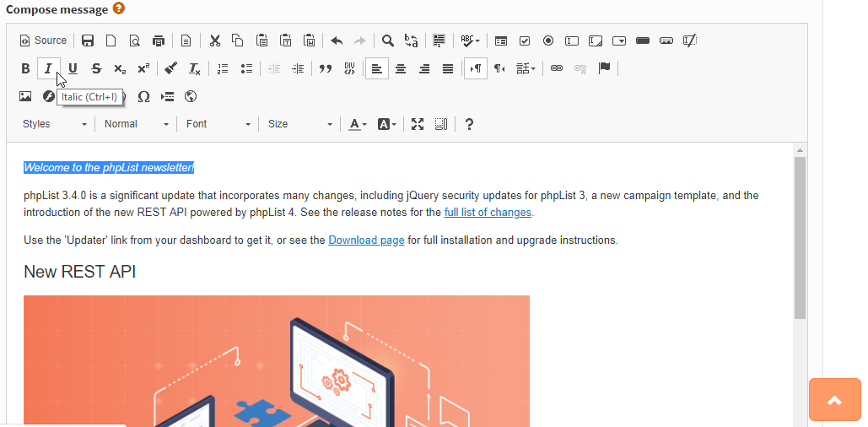Viewport: 868px width, 427px height.
Task: Apply Block Quote formatting
Action: click(326, 68)
